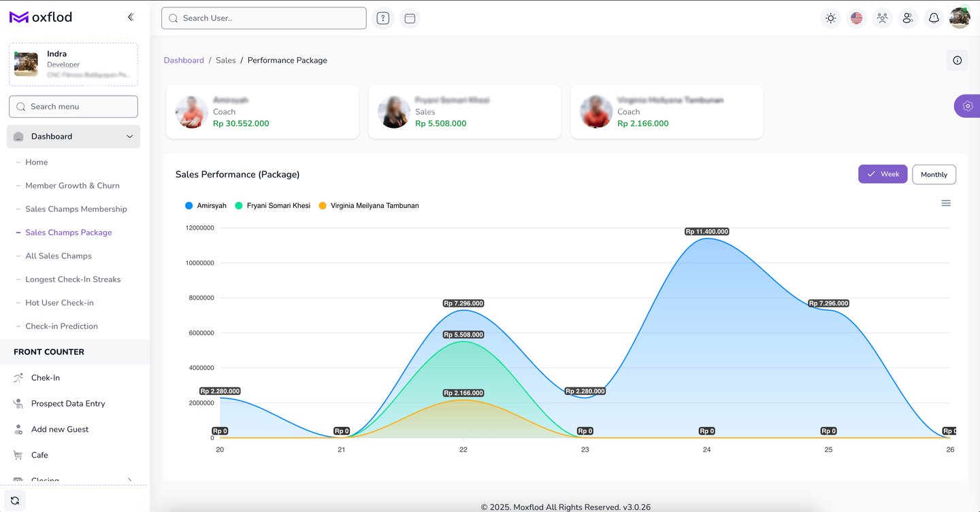This screenshot has width=980, height=512.
Task: Toggle the Virginia Meilyana Tambunan legend series
Action: (x=369, y=205)
